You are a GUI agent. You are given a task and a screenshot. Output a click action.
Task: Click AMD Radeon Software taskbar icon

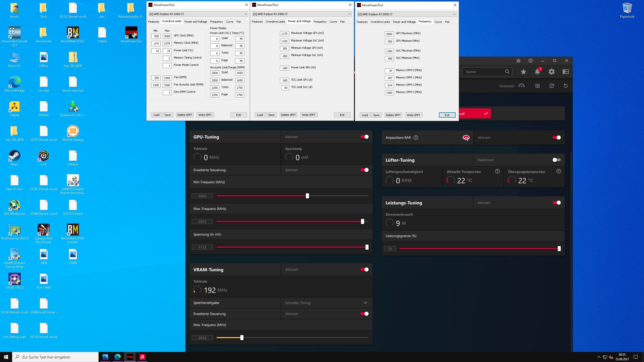pos(142,357)
